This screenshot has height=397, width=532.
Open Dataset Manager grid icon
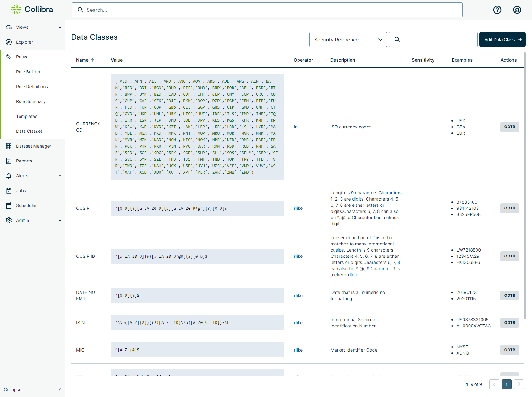click(9, 146)
